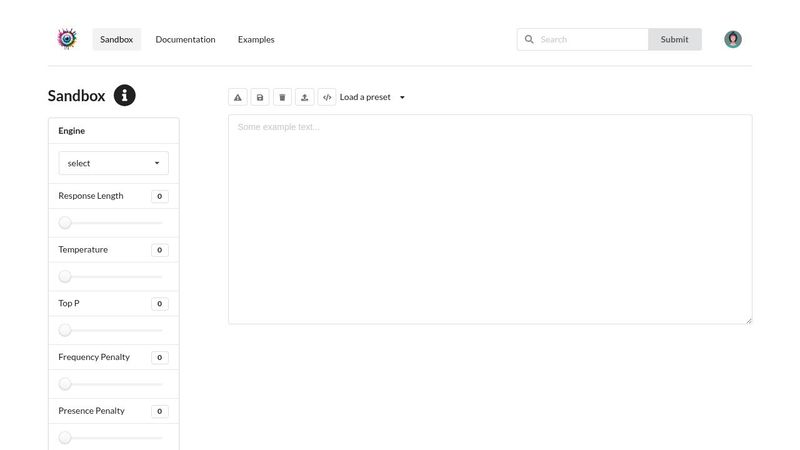Click the Top P value box
The image size is (800, 450).
[x=159, y=304]
